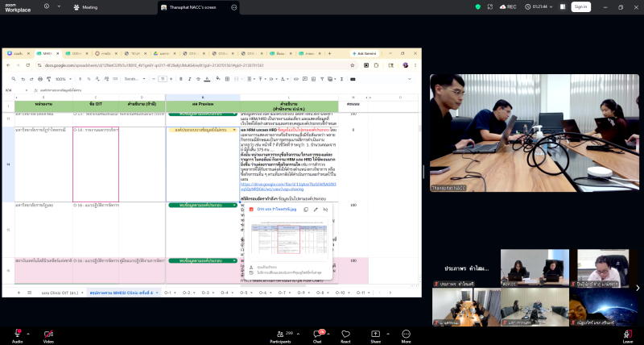Image resolution: width=644 pixels, height=345 pixels.
Task: Click the green encryption shield icon
Action: coord(477,7)
